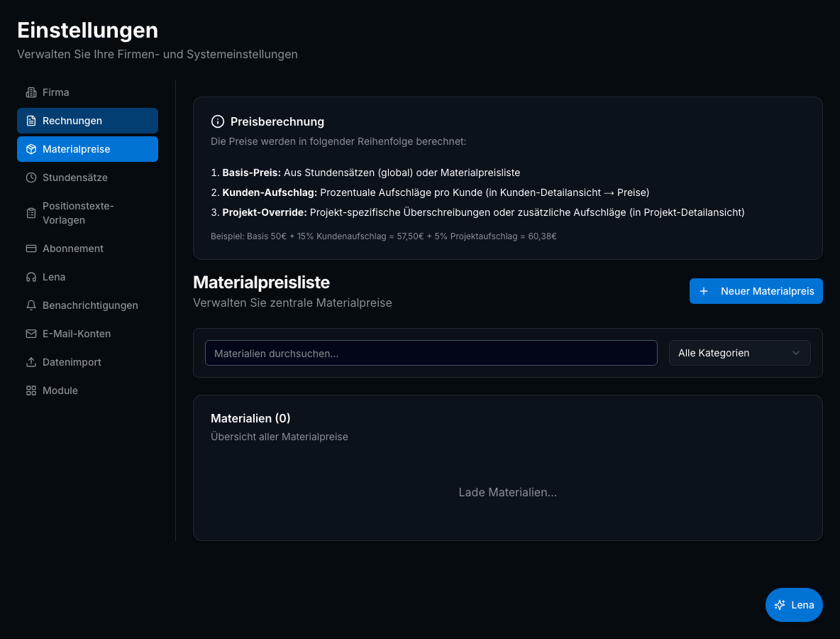Go to E-Mail-Konten settings

[x=87, y=334]
